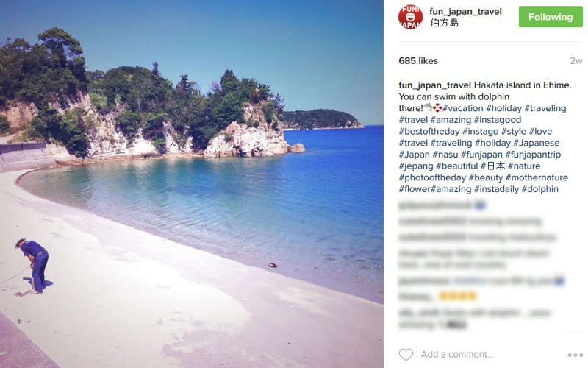Image resolution: width=588 pixels, height=368 pixels.
Task: Click the 2w post timestamp
Action: [576, 61]
